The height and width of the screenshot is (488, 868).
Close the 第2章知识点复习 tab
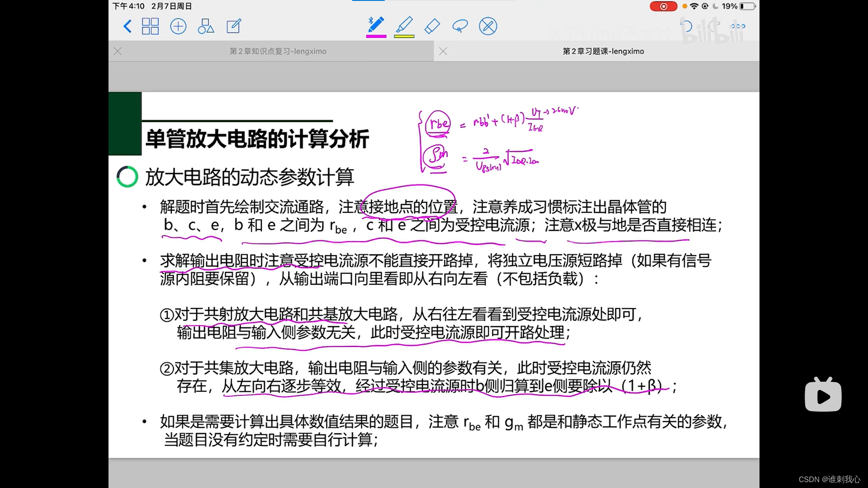(118, 52)
